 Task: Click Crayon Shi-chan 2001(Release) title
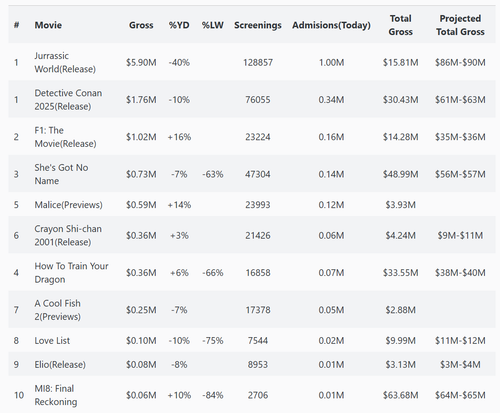68,235
